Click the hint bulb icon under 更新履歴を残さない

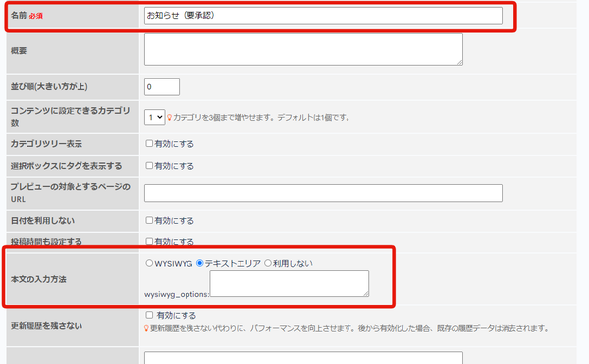(x=147, y=328)
